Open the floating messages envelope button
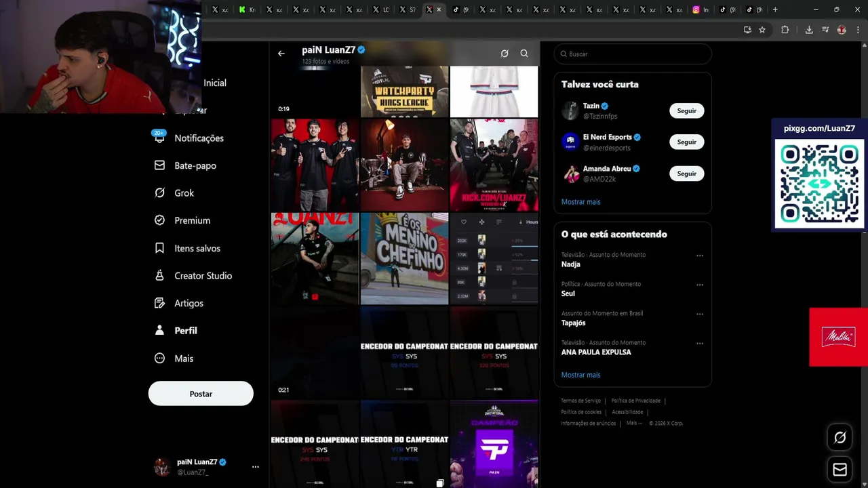Image resolution: width=868 pixels, height=488 pixels. (840, 470)
